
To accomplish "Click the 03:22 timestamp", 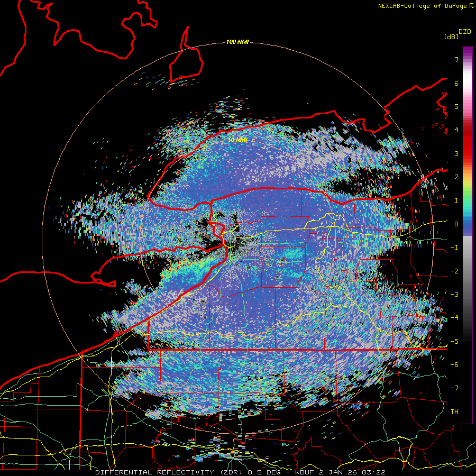I will 374,472.
